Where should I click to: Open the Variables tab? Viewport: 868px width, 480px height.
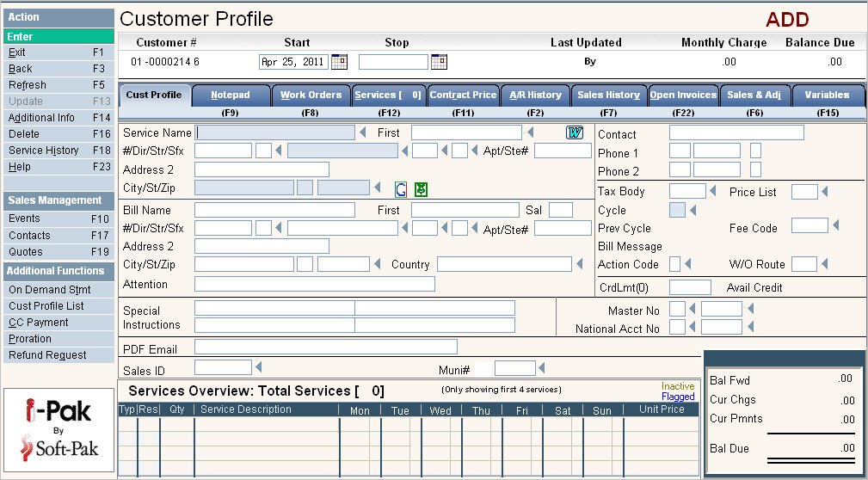tap(828, 95)
